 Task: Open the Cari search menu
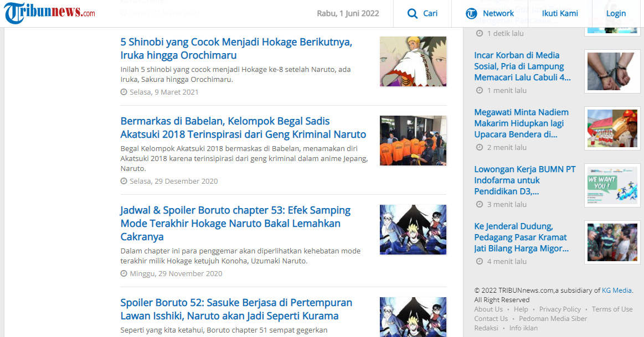(422, 13)
